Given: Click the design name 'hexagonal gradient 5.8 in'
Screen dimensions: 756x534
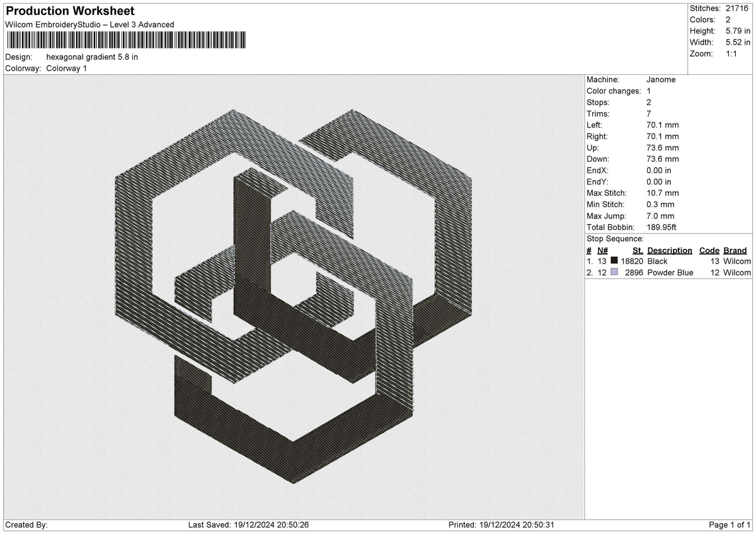Looking at the screenshot, I should 92,57.
